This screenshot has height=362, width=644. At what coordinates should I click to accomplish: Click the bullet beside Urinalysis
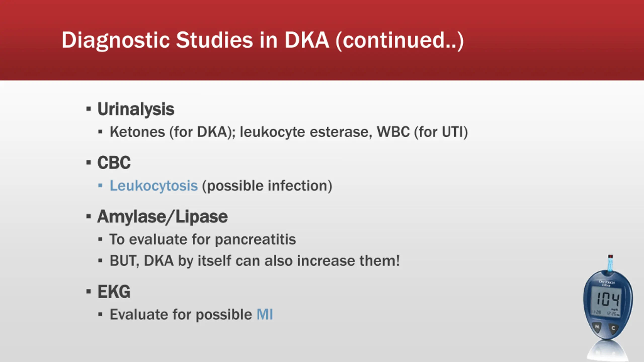tap(88, 109)
